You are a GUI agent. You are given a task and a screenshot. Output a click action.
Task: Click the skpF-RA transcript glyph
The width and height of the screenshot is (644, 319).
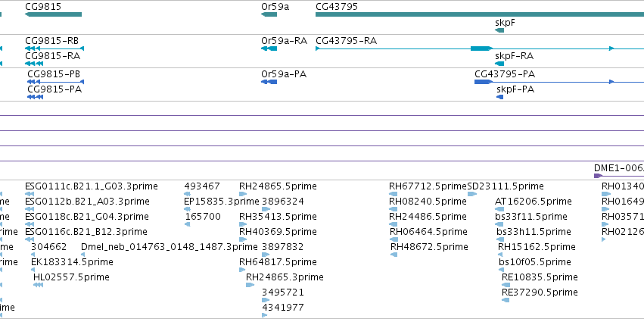tap(499, 64)
